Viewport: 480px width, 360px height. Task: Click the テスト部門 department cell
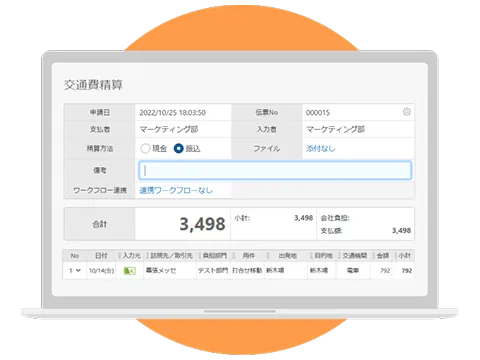213,271
